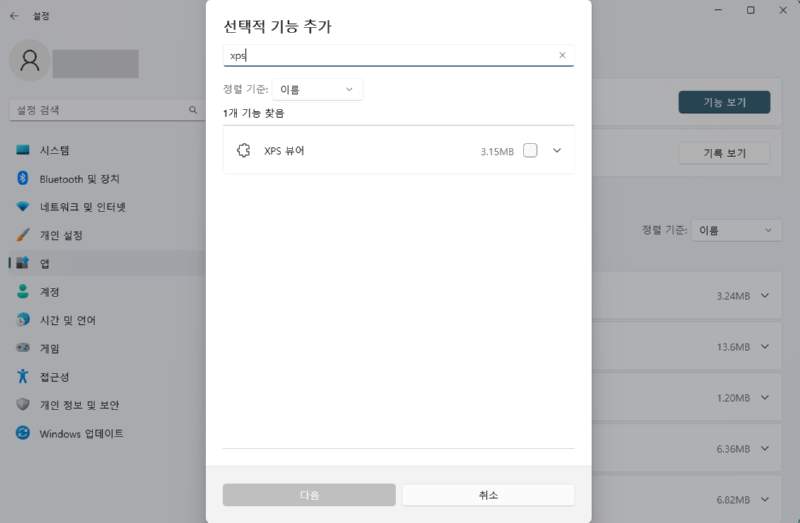Click the 개인 설정 paintbrush icon
The image size is (800, 523).
pos(22,235)
